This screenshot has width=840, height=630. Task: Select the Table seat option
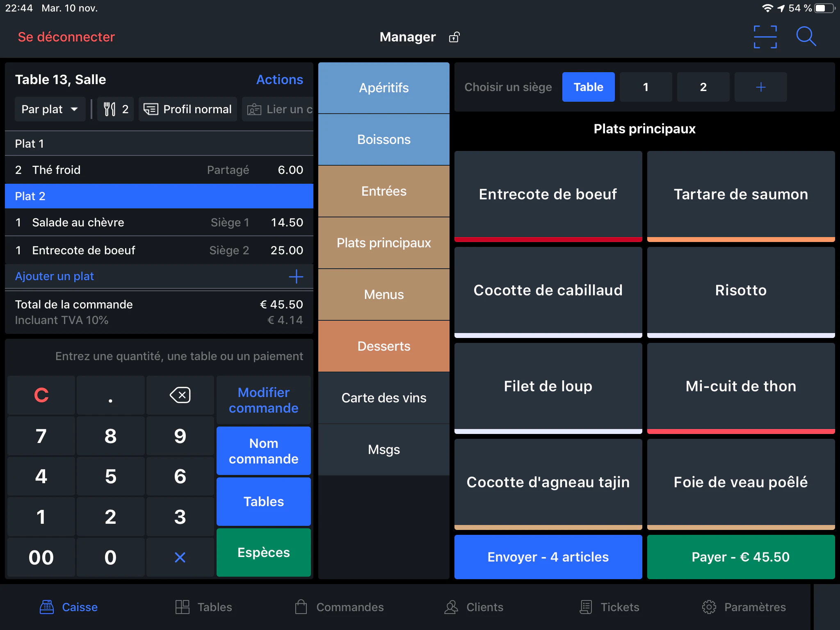pyautogui.click(x=588, y=87)
